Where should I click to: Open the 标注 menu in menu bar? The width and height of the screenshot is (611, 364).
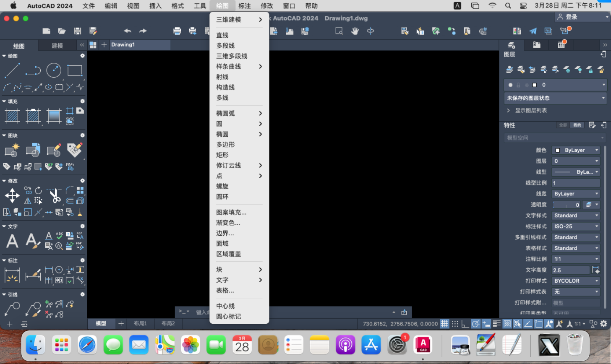click(x=245, y=6)
